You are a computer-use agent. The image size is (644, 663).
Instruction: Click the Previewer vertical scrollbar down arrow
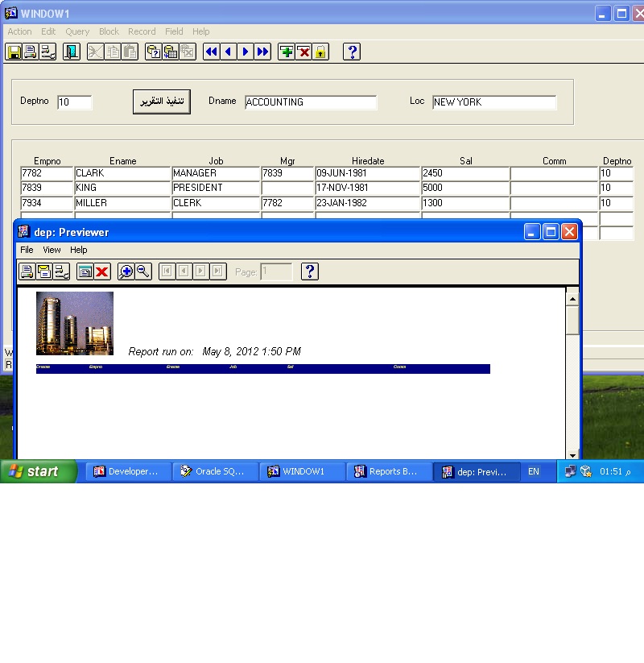(572, 454)
